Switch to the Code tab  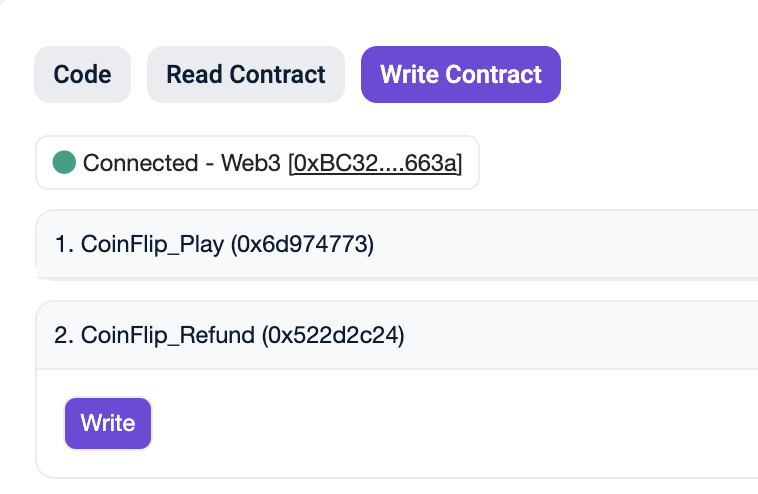pyautogui.click(x=83, y=75)
